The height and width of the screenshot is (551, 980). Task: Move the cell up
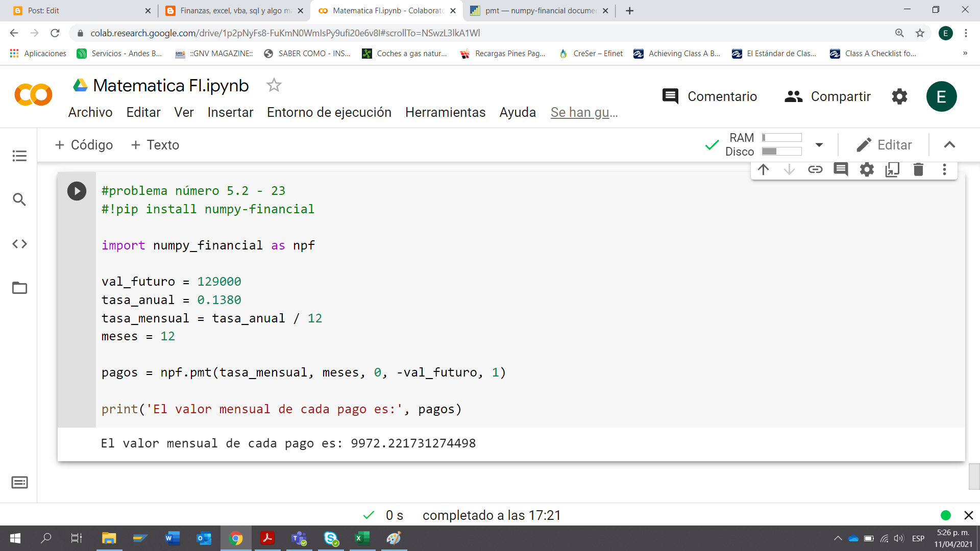click(764, 169)
